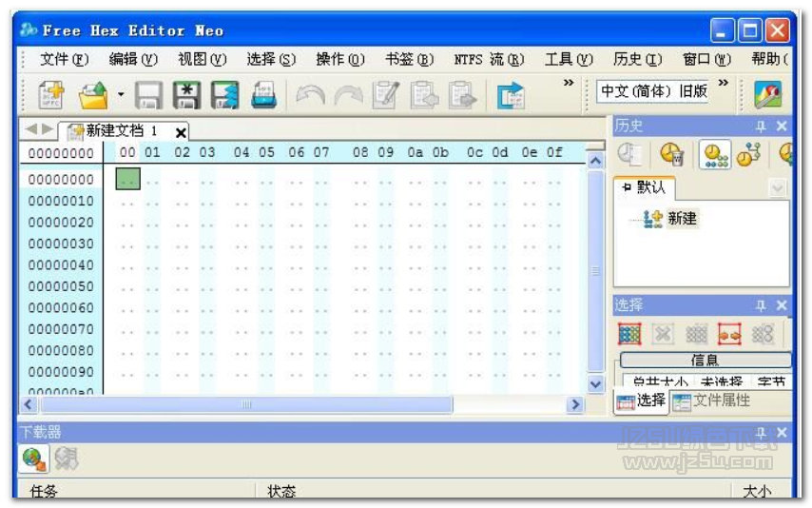Click the Select All grid icon in 选择 panel
The height and width of the screenshot is (508, 812).
pos(629,334)
